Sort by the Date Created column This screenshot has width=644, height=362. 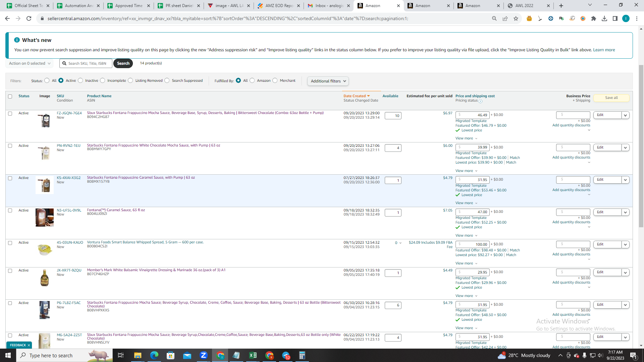pos(357,96)
